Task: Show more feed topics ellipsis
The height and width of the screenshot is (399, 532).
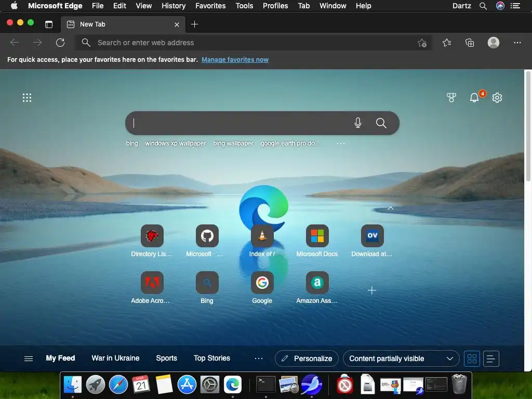Action: [259, 358]
